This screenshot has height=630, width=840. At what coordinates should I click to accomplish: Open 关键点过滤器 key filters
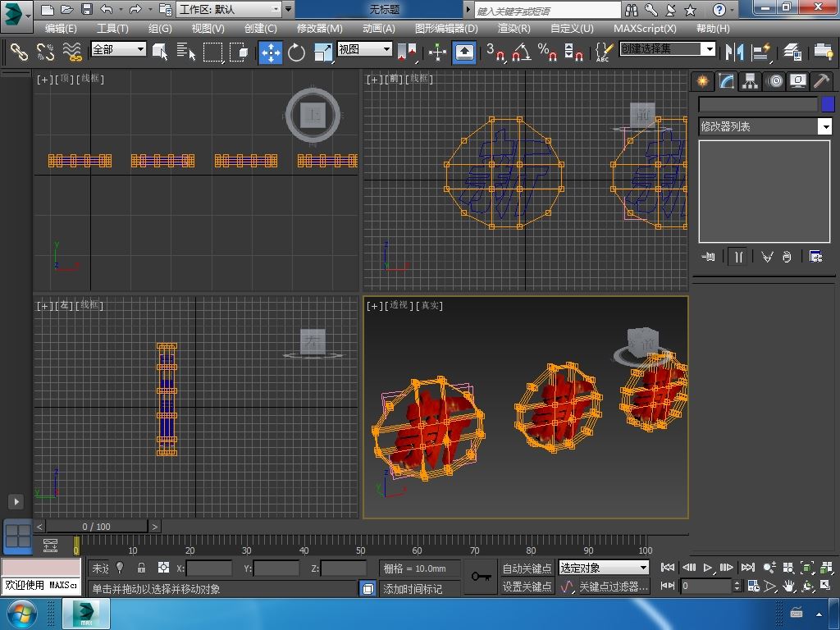tap(614, 587)
